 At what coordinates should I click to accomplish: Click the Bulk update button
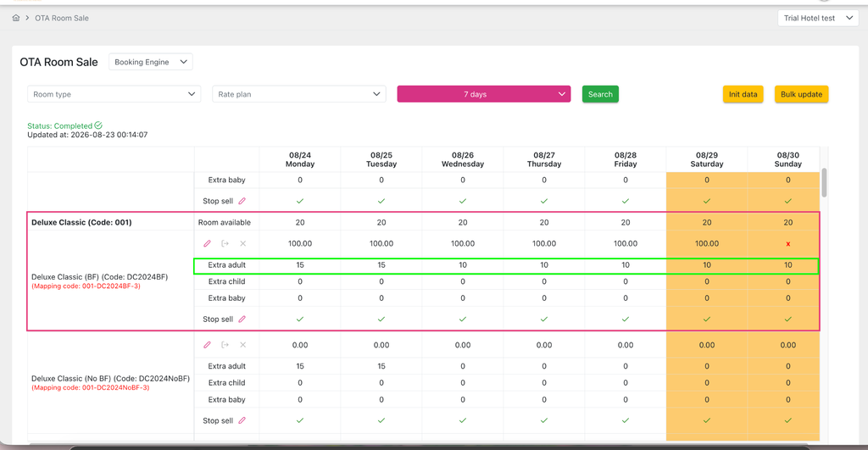pyautogui.click(x=801, y=94)
